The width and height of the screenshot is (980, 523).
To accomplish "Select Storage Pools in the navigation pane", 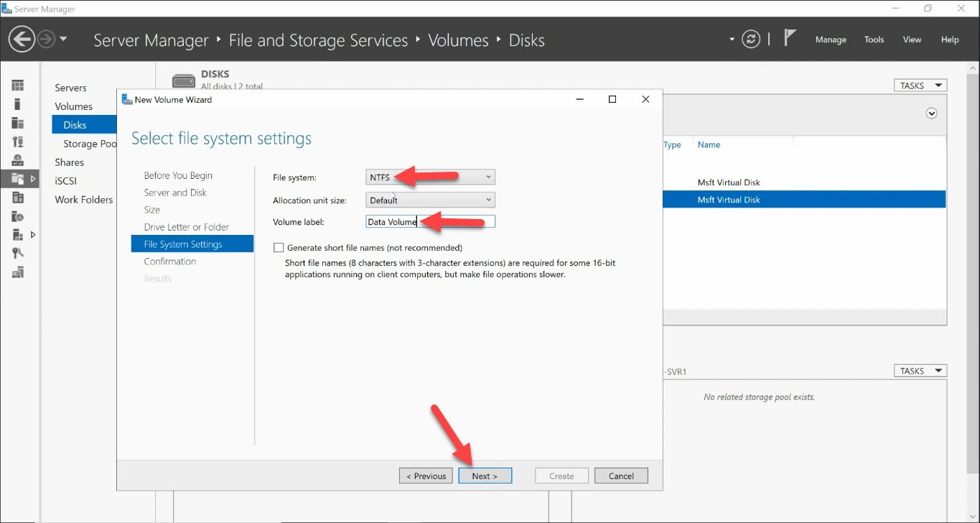I will point(90,144).
